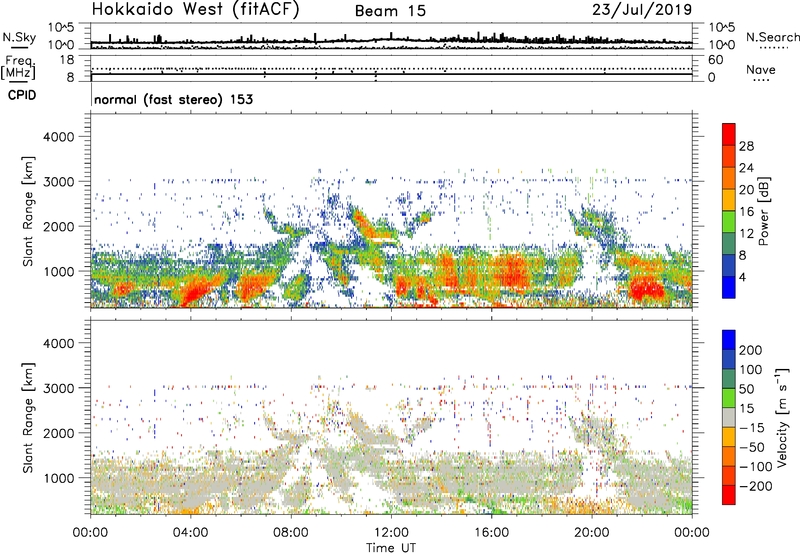Select the '1000' tick of the power panel
This screenshot has width=800, height=554.
click(58, 271)
